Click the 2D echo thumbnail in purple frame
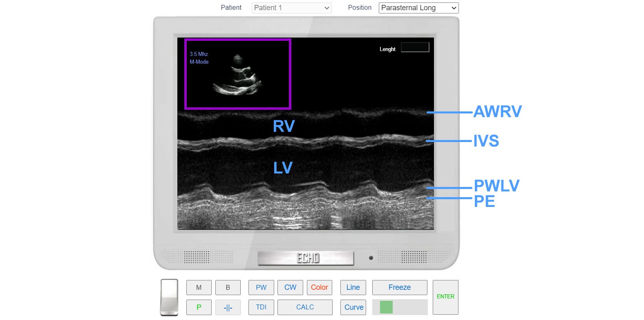The width and height of the screenshot is (644, 320). point(238,74)
